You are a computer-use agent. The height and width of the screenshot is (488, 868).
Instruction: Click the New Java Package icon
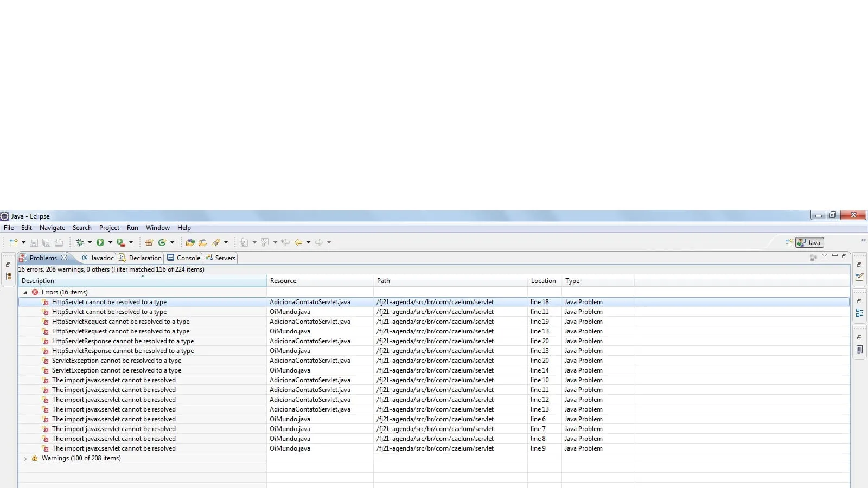(149, 243)
